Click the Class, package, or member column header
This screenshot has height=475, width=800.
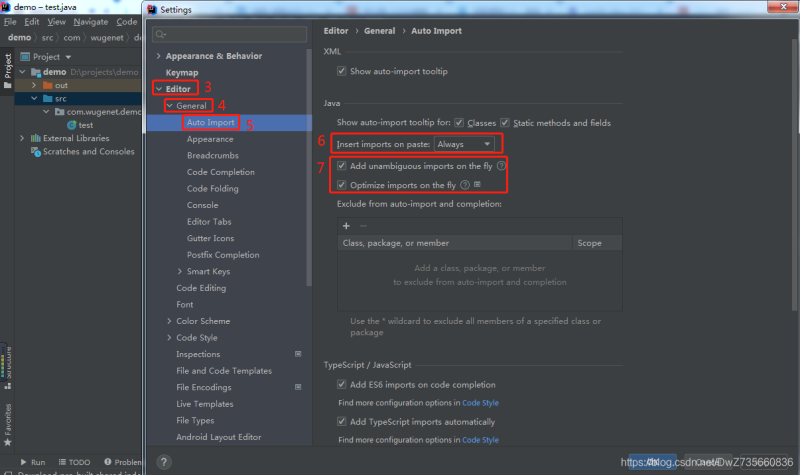[x=455, y=243]
